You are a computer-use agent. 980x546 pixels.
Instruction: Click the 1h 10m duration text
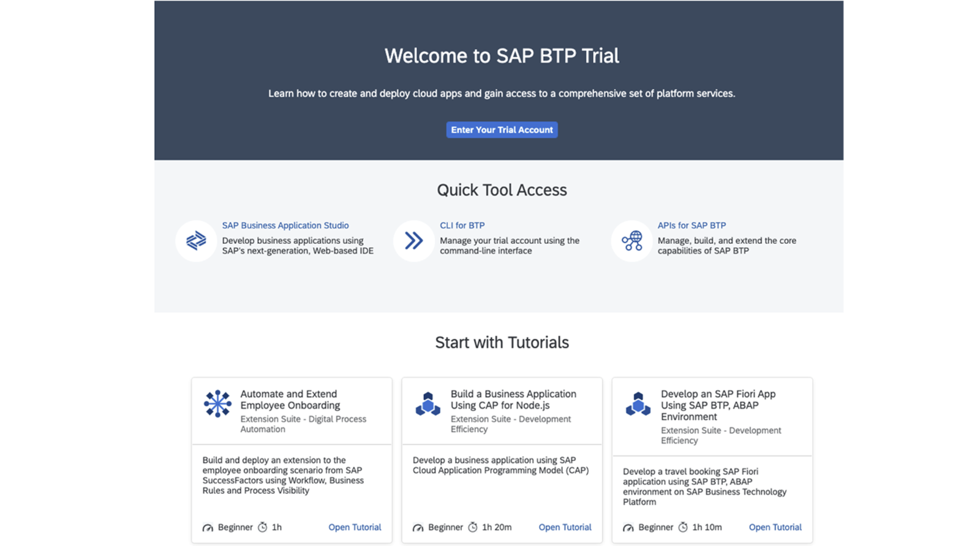(707, 527)
